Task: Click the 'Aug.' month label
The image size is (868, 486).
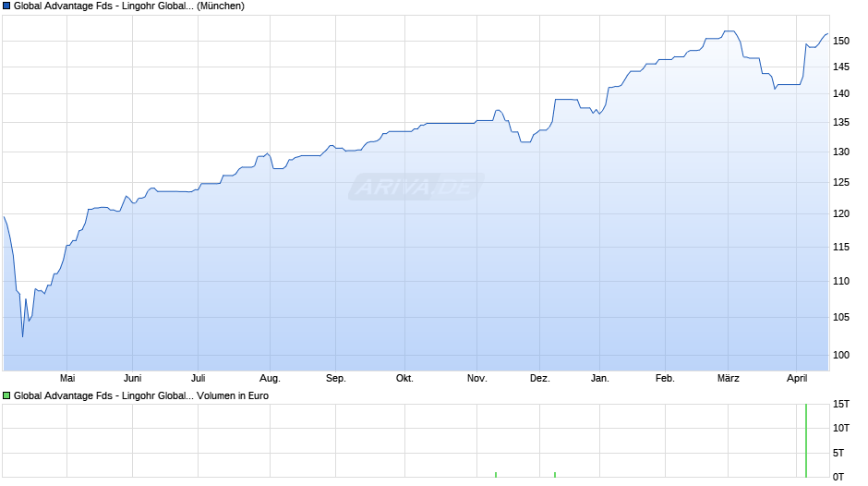Action: (x=271, y=378)
